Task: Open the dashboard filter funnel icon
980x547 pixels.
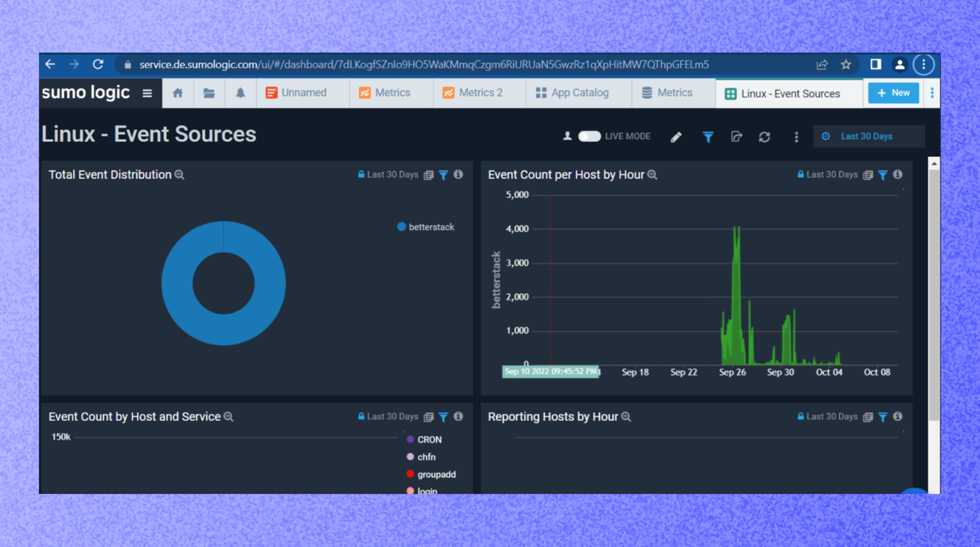Action: (708, 137)
